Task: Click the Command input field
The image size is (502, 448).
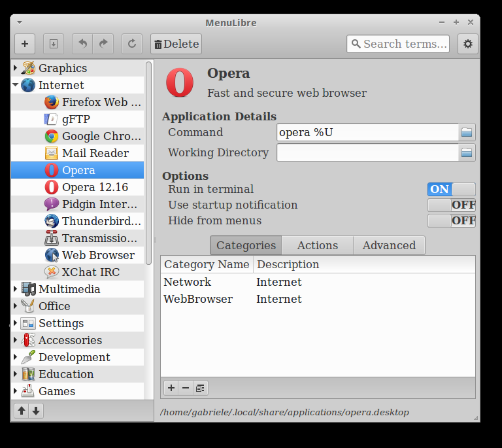Action: [367, 132]
